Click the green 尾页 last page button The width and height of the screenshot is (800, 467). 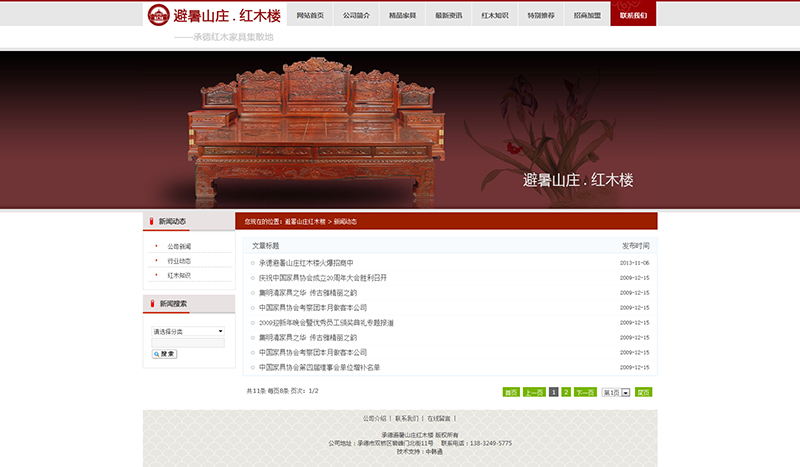click(643, 392)
